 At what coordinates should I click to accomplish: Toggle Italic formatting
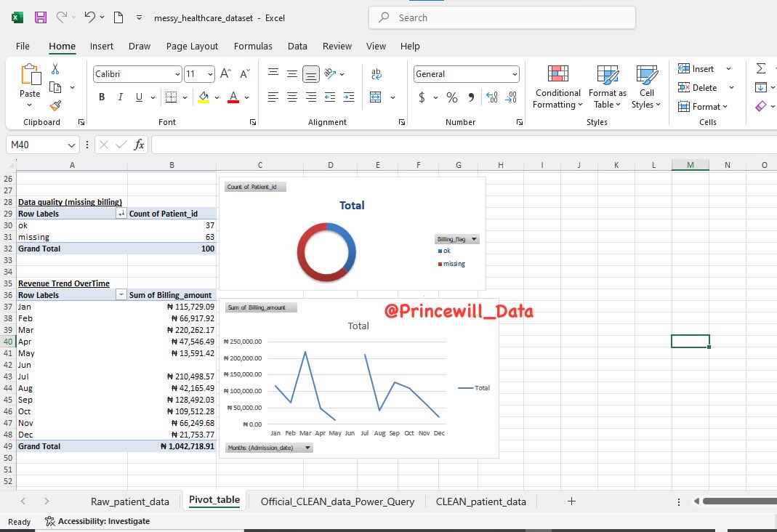[121, 97]
